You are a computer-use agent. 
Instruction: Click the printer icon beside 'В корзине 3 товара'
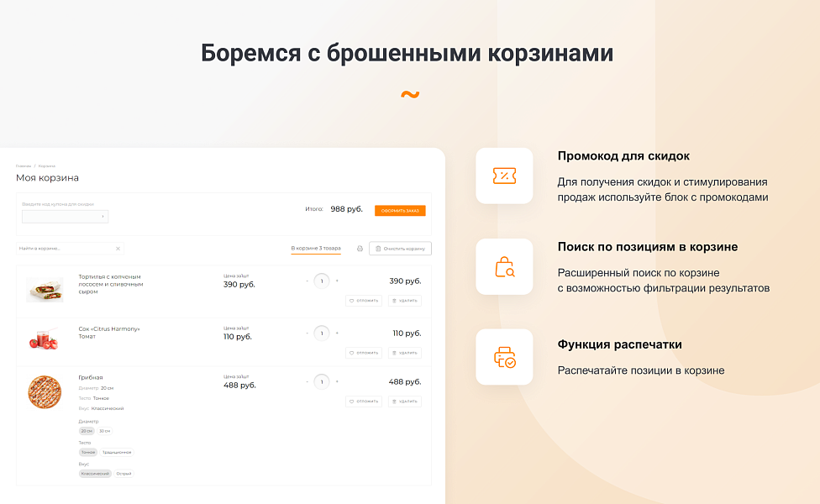click(x=360, y=248)
